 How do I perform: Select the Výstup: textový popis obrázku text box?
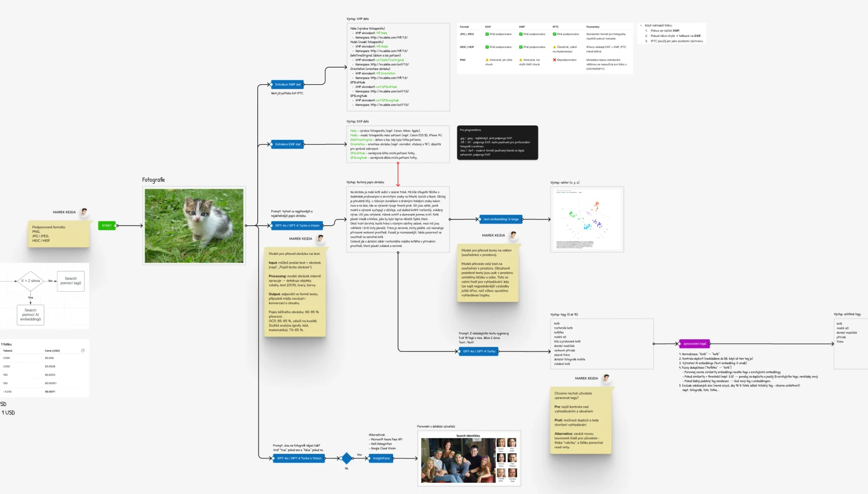(x=398, y=219)
